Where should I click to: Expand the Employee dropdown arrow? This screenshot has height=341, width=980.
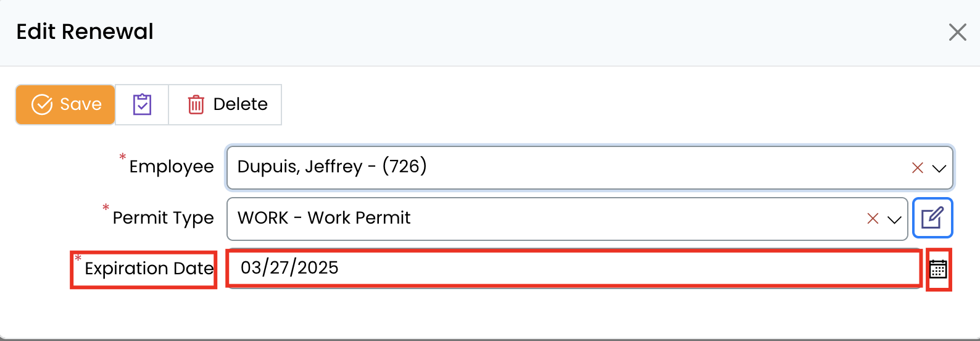click(939, 168)
